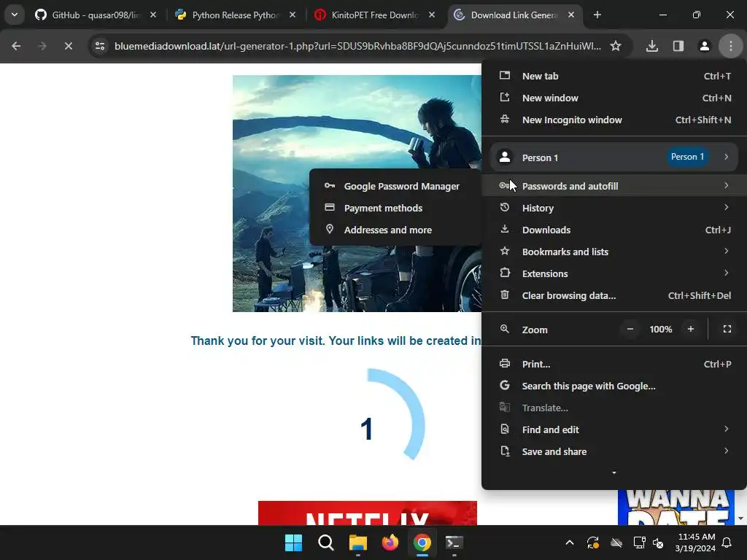Image resolution: width=747 pixels, height=560 pixels.
Task: Open Payment methods
Action: 395,208
